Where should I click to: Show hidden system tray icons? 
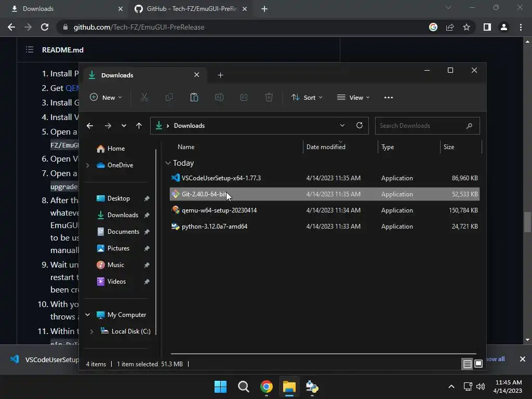[x=451, y=387]
